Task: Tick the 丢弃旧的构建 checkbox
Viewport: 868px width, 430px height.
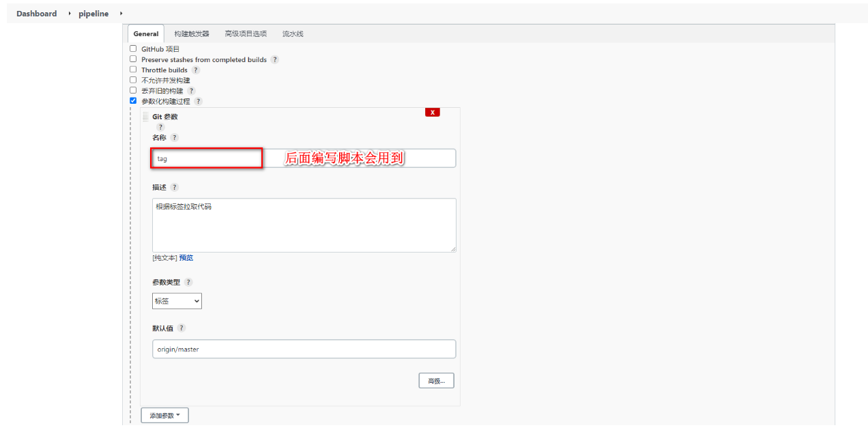Action: pos(133,90)
